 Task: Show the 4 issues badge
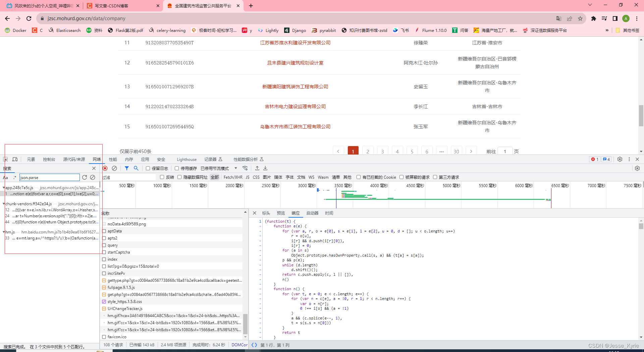606,159
